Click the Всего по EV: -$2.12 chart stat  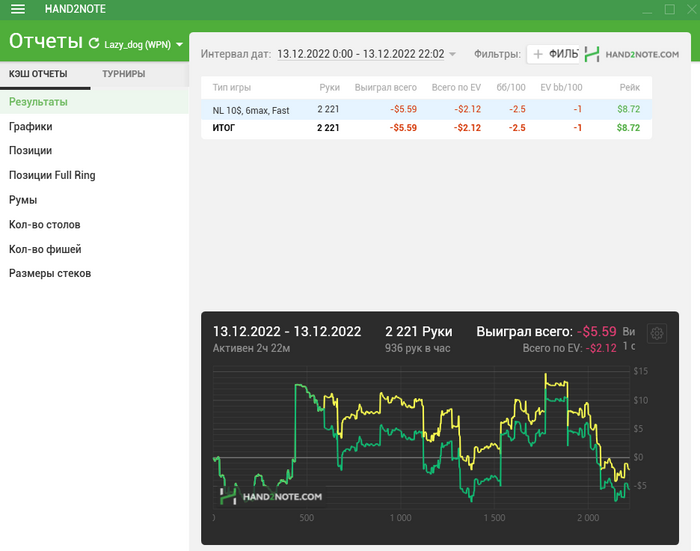570,348
